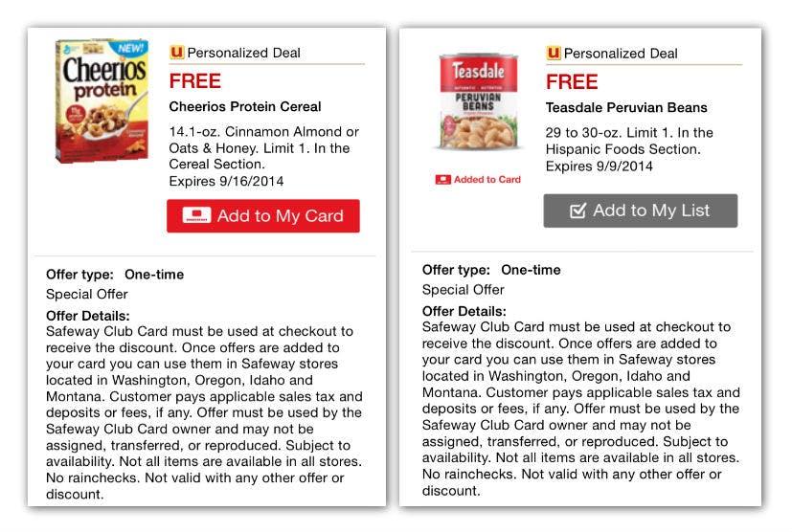Select Personalized Deal label on Teasdale offer
This screenshot has height=532, width=792.
click(x=620, y=54)
